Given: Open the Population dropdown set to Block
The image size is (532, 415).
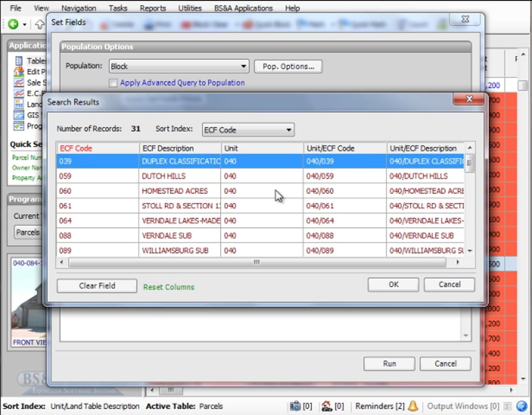Looking at the screenshot, I should coord(179,66).
